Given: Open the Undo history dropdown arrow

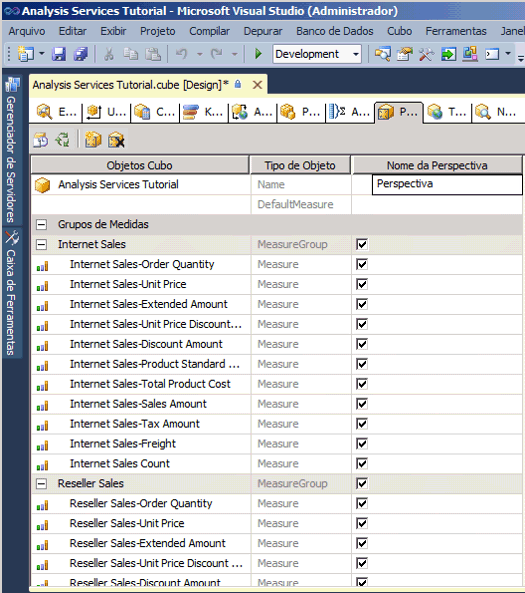Looking at the screenshot, I should click(x=199, y=54).
